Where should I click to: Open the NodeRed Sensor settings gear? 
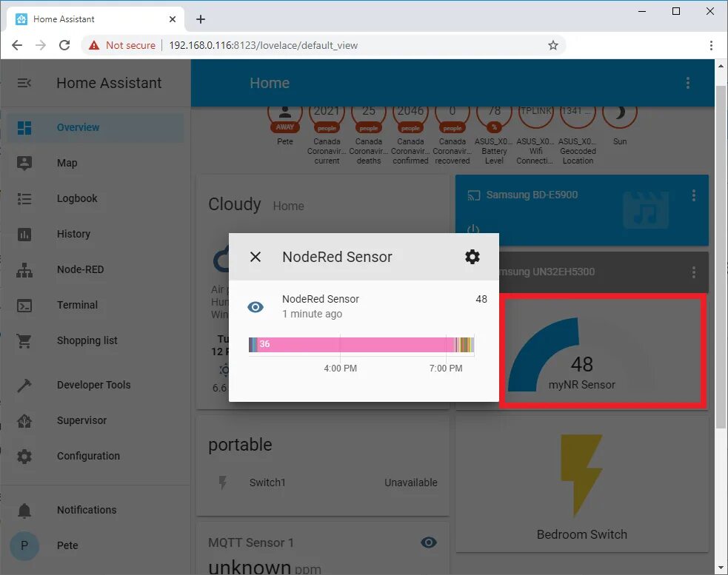click(472, 257)
